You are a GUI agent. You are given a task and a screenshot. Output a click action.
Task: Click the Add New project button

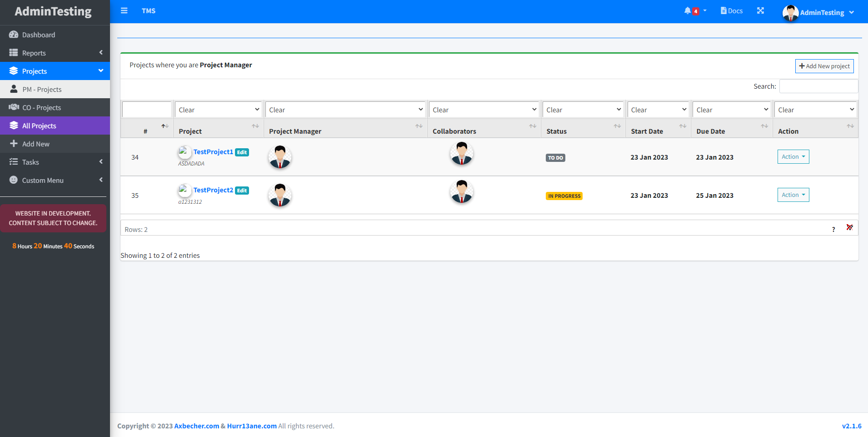pos(824,66)
